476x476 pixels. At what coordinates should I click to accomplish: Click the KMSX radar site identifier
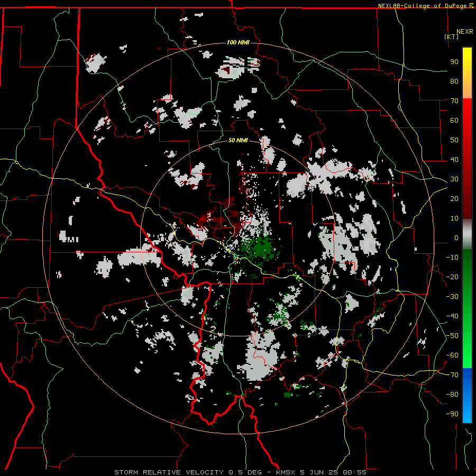tap(286, 472)
